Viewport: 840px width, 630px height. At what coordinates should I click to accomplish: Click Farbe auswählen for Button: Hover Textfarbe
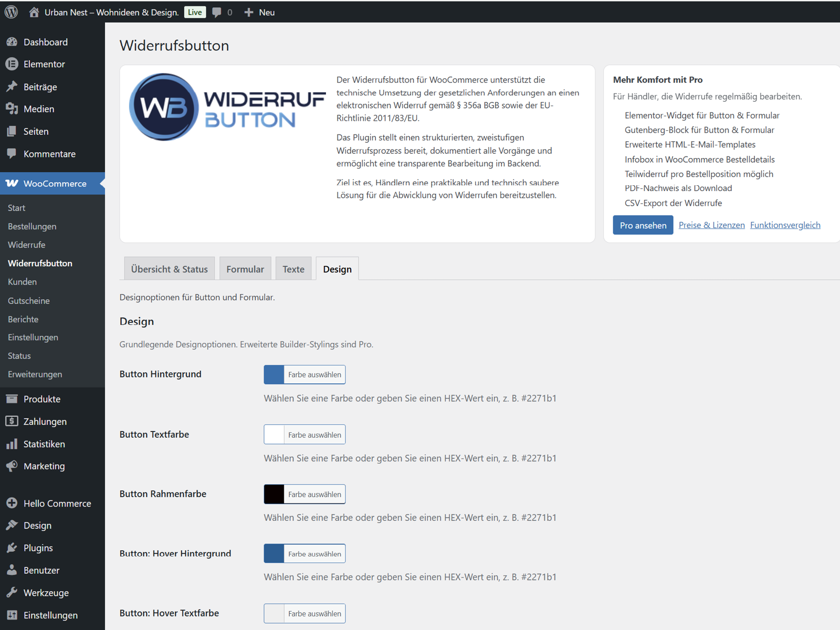pos(314,613)
